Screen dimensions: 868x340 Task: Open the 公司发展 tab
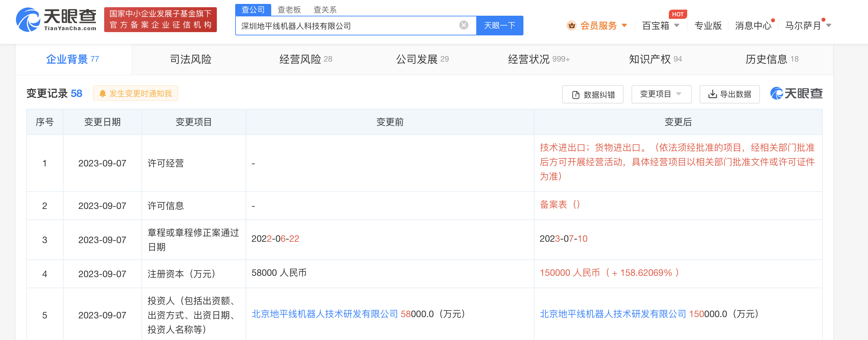(422, 59)
